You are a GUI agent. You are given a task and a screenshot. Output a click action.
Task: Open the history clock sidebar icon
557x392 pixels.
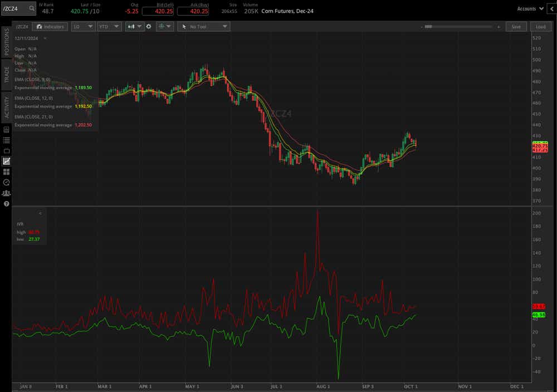point(6,183)
